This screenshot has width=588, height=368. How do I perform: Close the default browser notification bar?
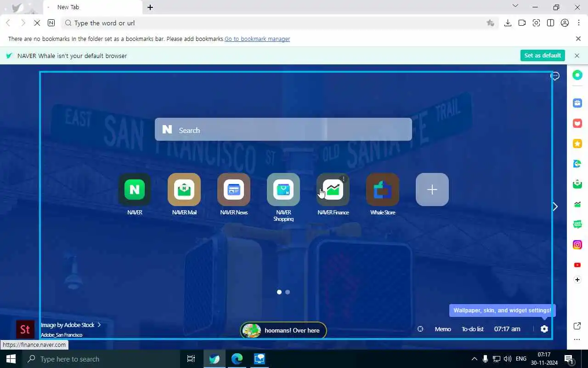pos(577,55)
